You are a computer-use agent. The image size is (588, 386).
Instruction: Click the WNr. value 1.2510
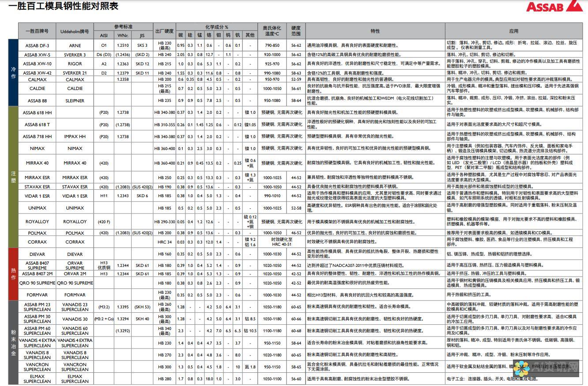point(123,45)
